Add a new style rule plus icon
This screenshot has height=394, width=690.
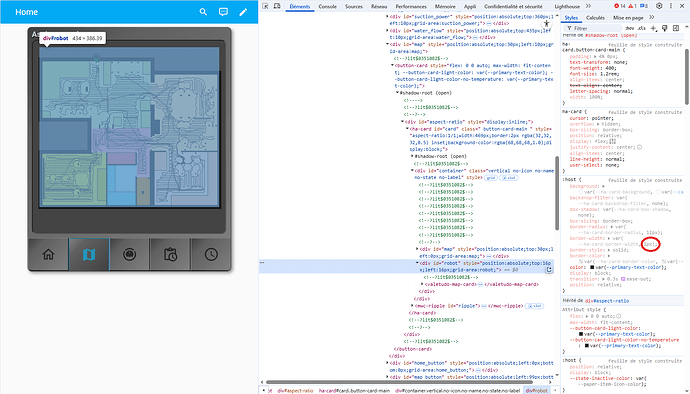point(653,28)
